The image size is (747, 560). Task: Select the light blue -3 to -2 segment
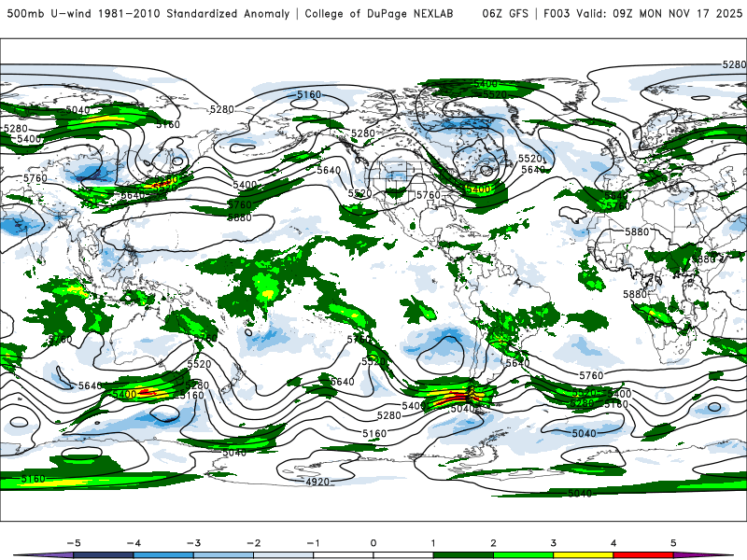(223, 555)
